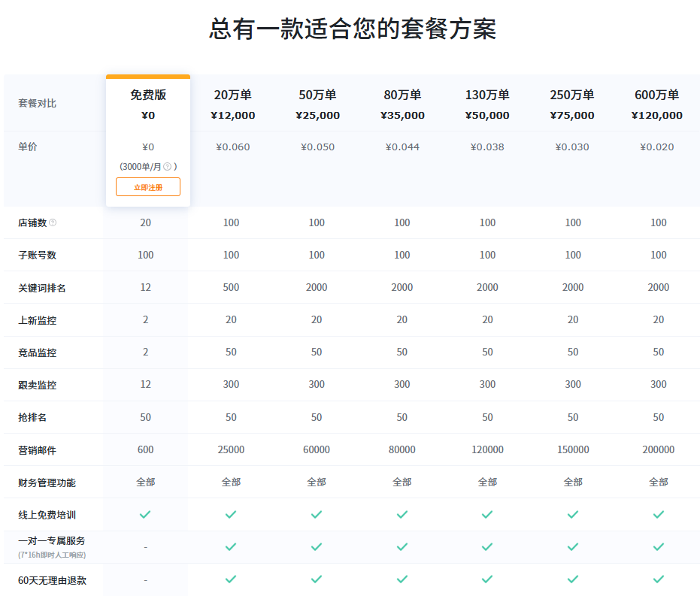This screenshot has width=700, height=602.
Task: Click 600万单 checkmark in 60天无理由退款 row
Action: click(659, 579)
